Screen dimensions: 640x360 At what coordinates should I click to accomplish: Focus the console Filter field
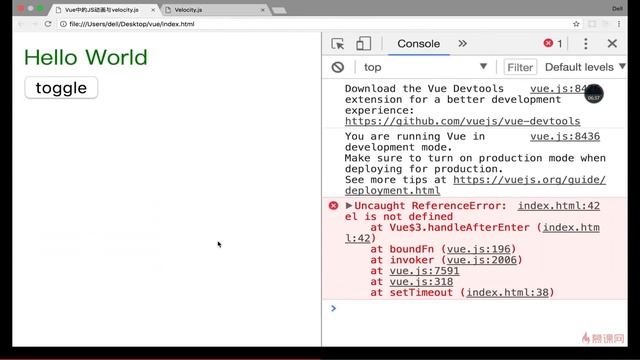coord(520,67)
